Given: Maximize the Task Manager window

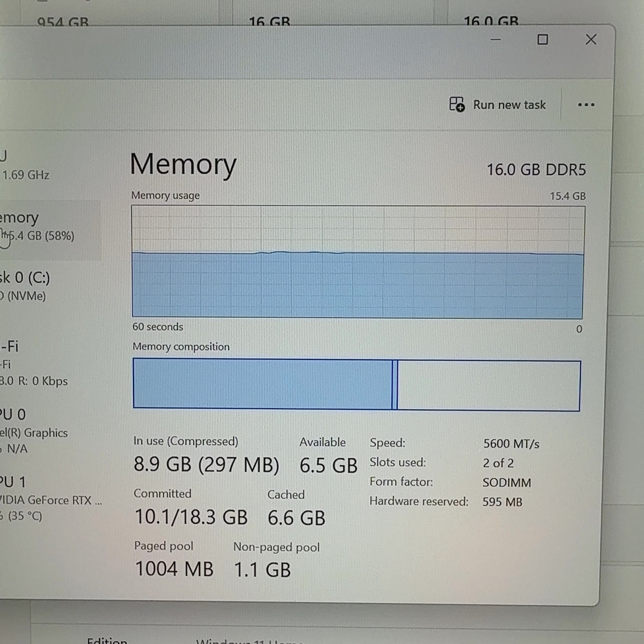Looking at the screenshot, I should pyautogui.click(x=543, y=39).
